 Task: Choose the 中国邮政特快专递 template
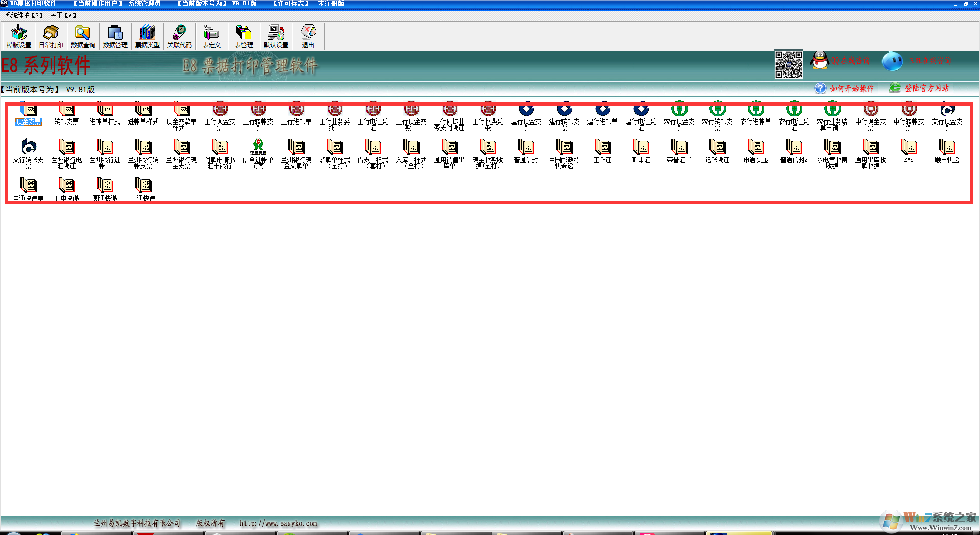565,154
